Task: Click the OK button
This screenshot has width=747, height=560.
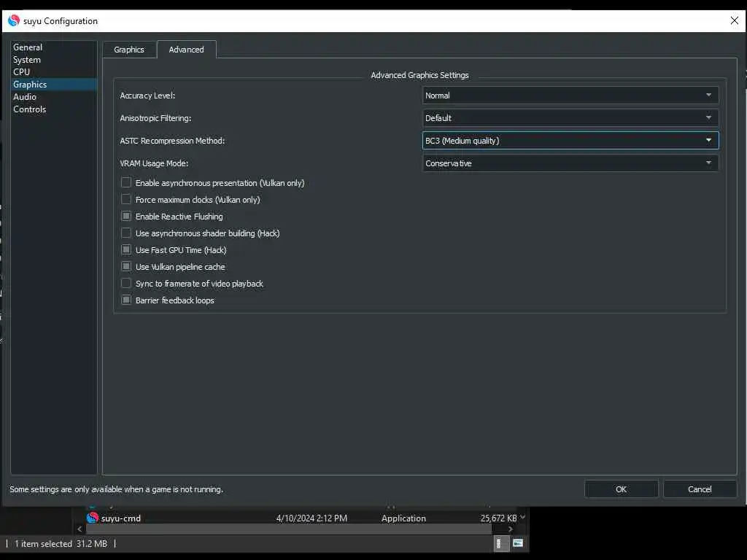Action: 621,489
